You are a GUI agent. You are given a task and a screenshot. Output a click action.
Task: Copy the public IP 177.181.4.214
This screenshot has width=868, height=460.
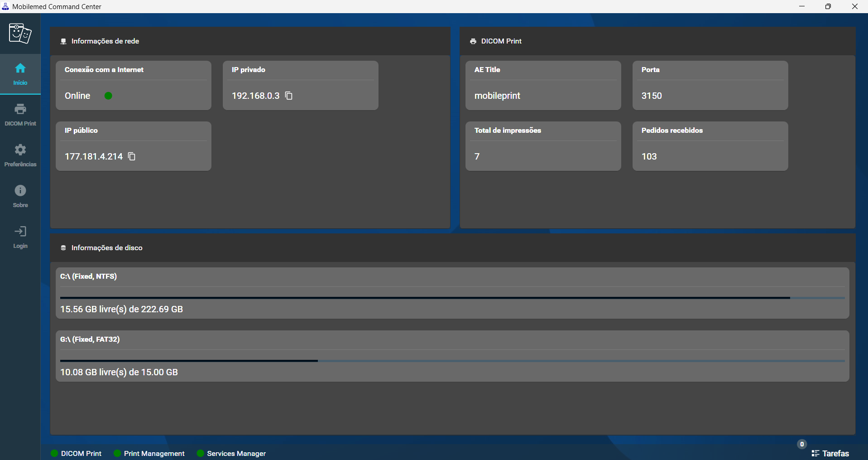[132, 156]
